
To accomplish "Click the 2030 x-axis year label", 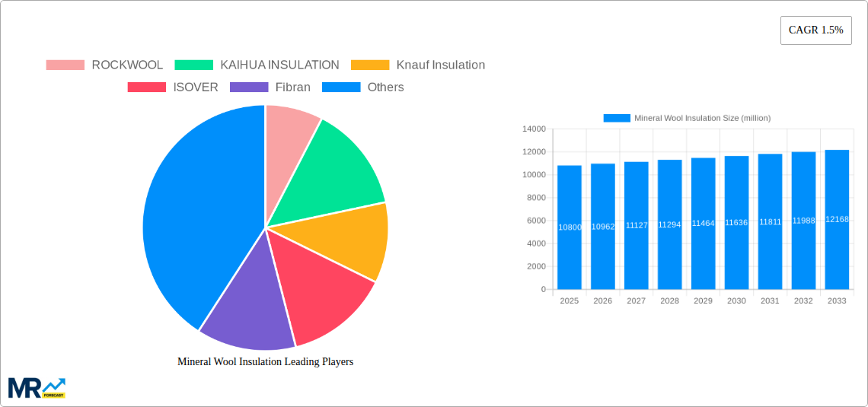I will point(737,300).
